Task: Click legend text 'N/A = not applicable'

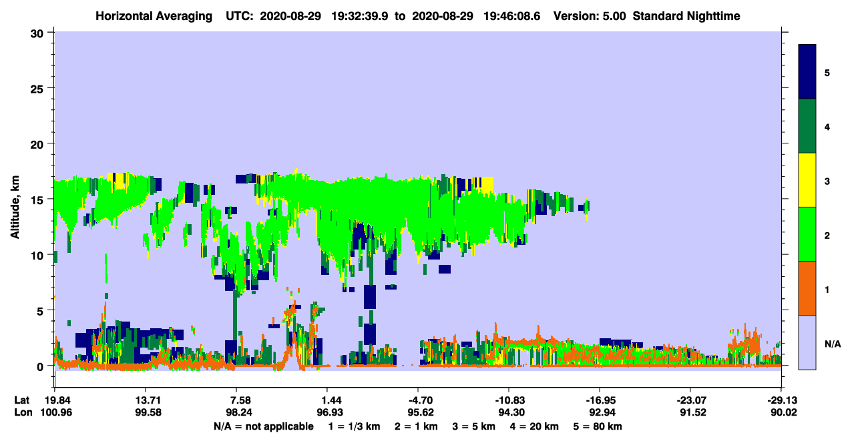Action: [263, 426]
